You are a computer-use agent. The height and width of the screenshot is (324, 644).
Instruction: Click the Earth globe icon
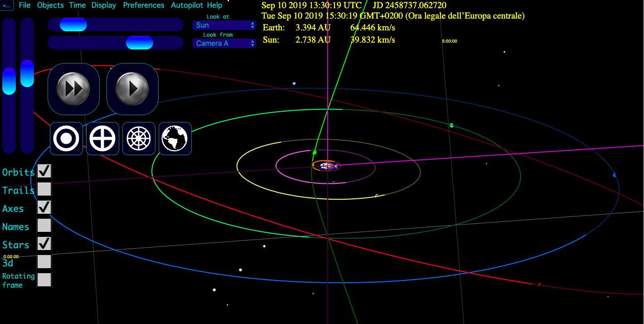coord(175,139)
